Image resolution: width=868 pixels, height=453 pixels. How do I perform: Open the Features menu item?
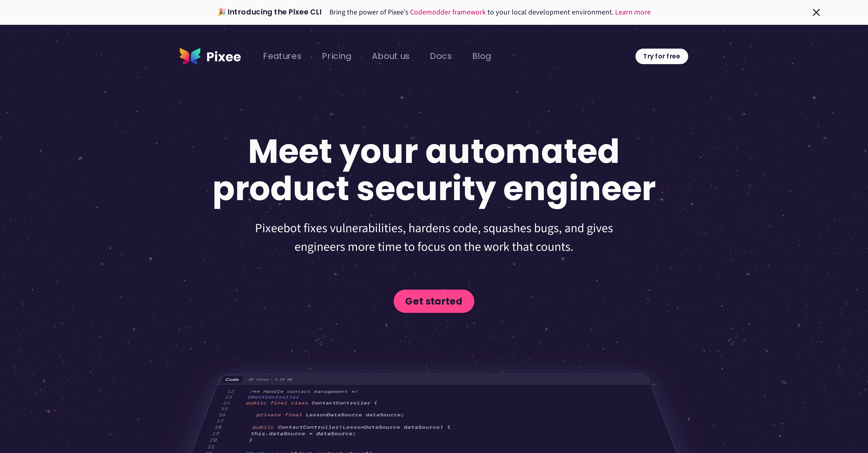(x=282, y=56)
